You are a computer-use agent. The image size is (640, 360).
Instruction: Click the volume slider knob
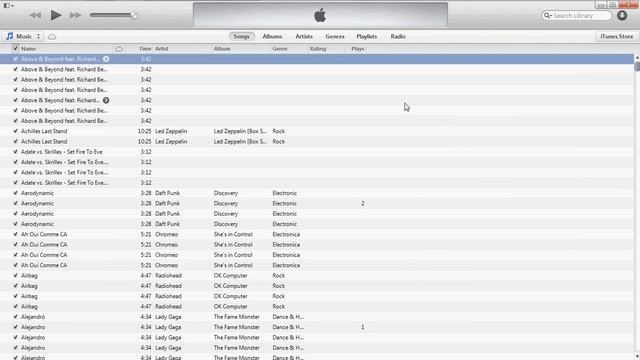tap(134, 16)
